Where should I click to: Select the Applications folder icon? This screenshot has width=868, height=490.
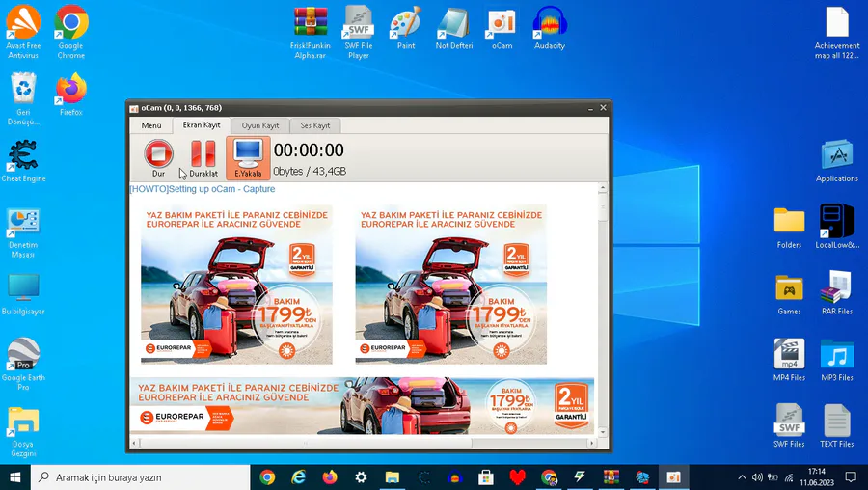(x=837, y=161)
